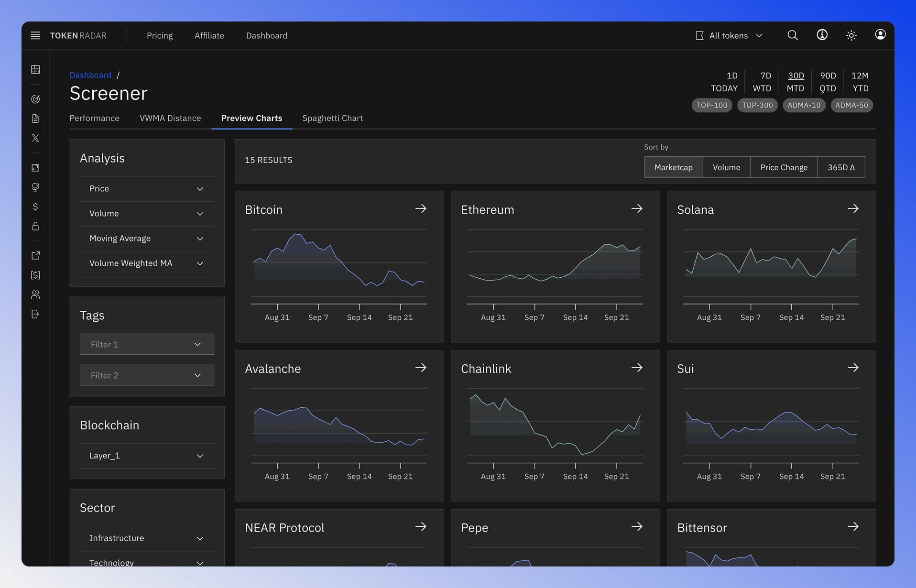The width and height of the screenshot is (916, 588).
Task: Open the Filter 1 tags dropdown
Action: coord(147,344)
